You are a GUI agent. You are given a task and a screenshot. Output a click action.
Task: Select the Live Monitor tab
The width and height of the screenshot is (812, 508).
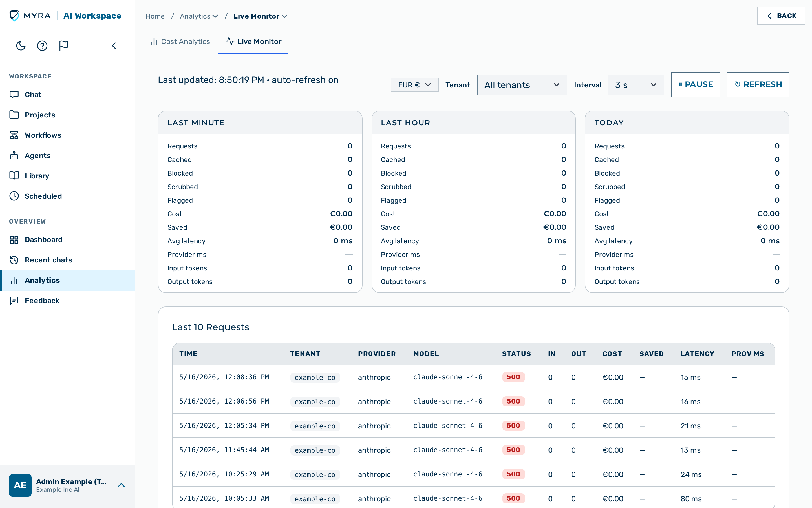click(x=253, y=41)
